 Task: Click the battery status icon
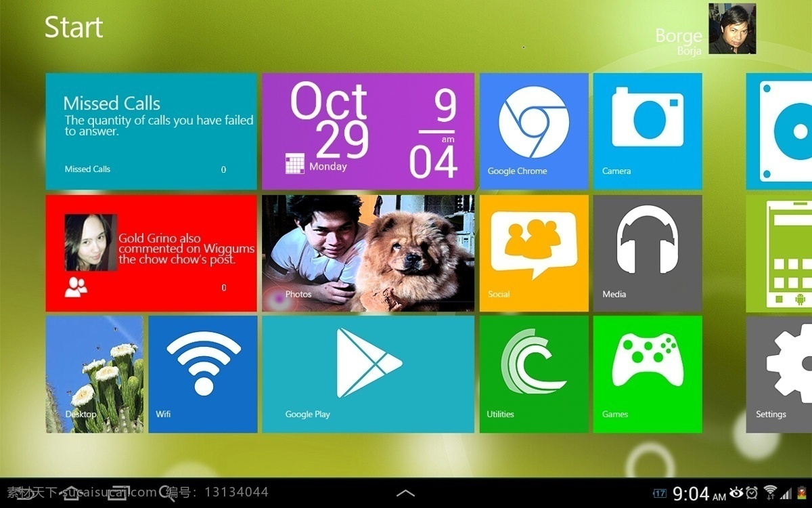point(802,492)
